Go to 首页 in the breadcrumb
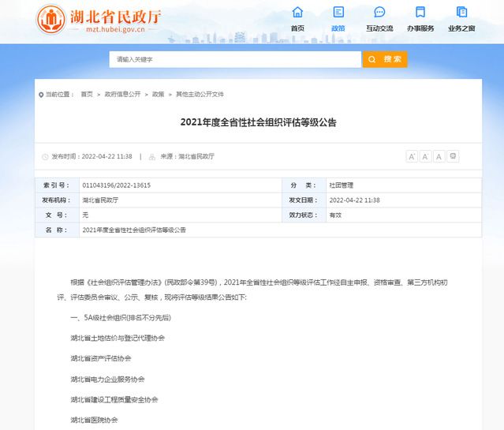The image size is (504, 430). tap(86, 95)
